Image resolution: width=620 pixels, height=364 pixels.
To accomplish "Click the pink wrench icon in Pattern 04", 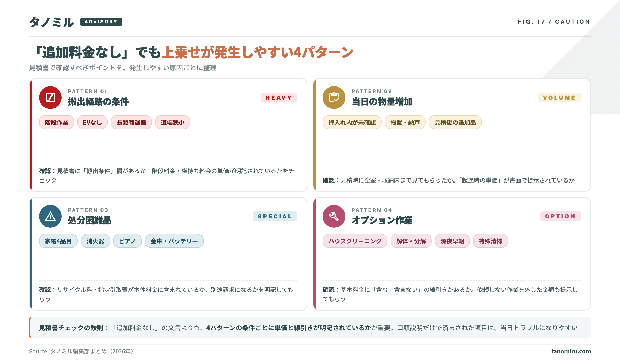I will [x=334, y=216].
